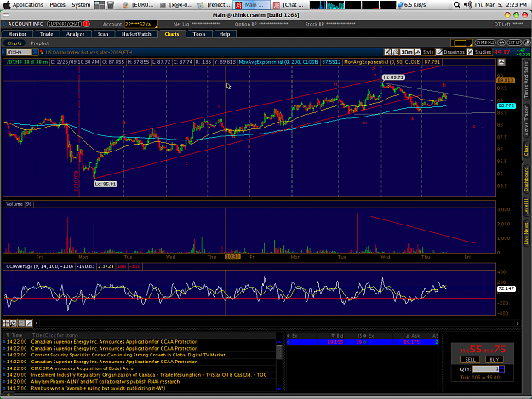Click the red alert notification icon

87,24
